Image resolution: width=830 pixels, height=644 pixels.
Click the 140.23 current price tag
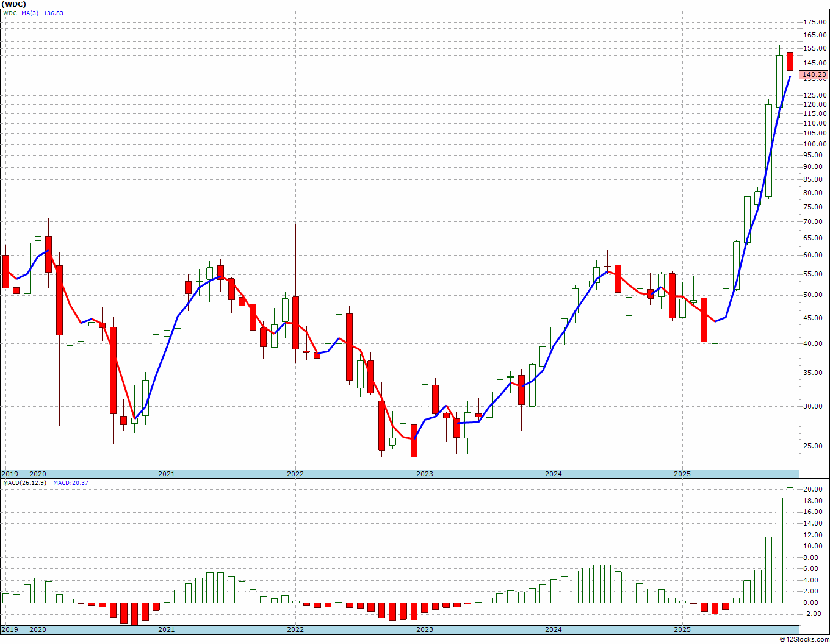814,75
